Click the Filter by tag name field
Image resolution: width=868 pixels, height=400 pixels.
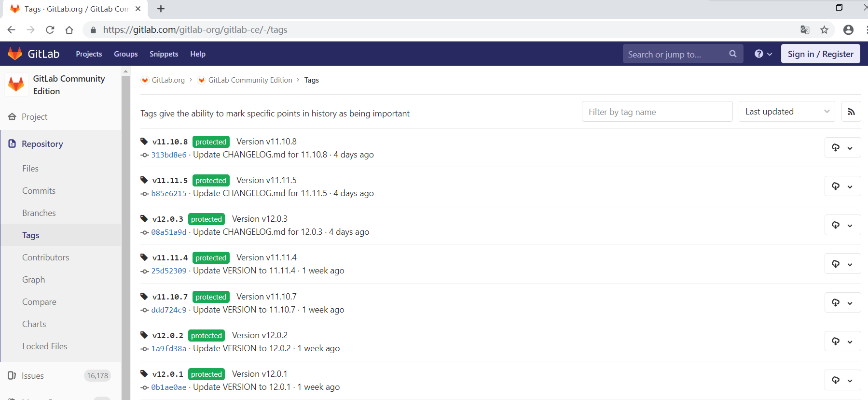click(x=657, y=112)
